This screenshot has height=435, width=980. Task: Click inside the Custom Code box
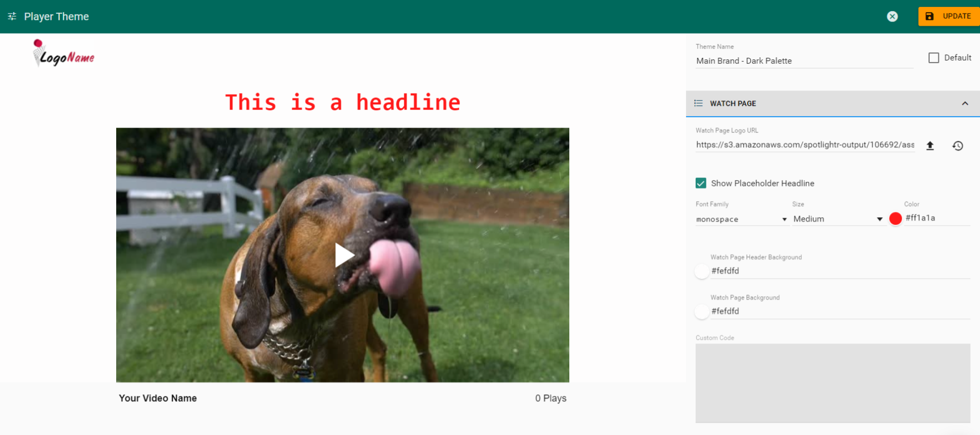(833, 383)
